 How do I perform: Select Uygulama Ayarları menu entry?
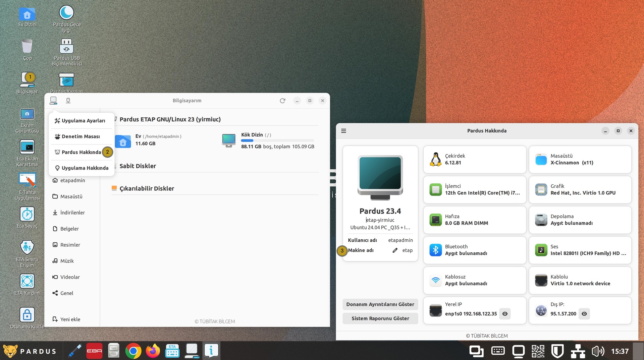pyautogui.click(x=82, y=121)
